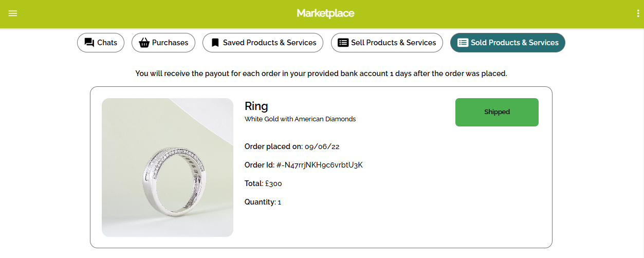Viewport: 644px width, 258px height.
Task: Open the three-dot overflow menu
Action: tap(638, 14)
